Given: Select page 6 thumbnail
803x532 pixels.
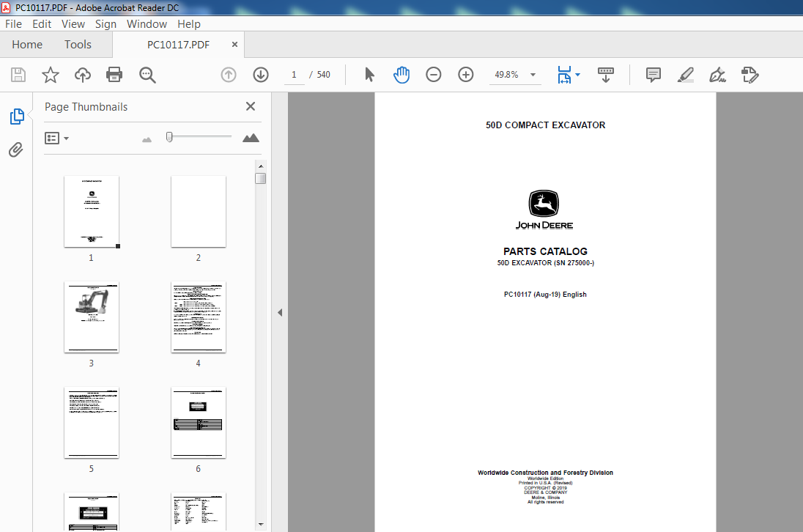Looking at the screenshot, I should [199, 422].
